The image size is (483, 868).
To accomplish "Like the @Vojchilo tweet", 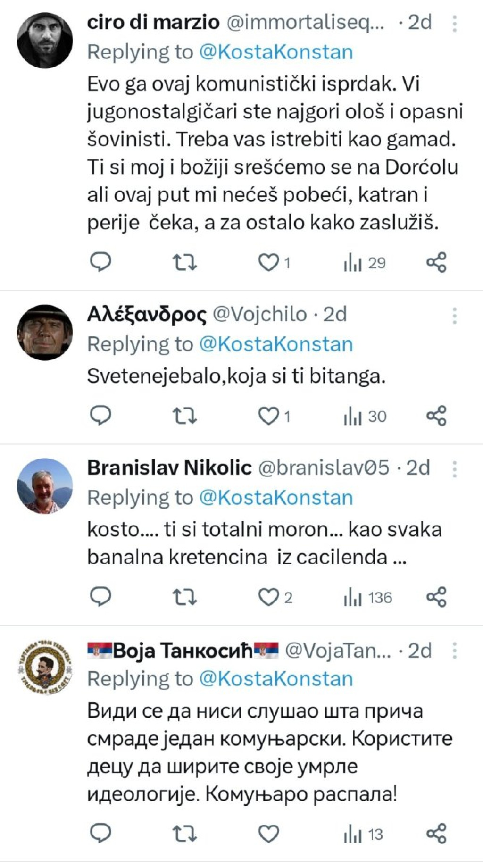I will (274, 416).
